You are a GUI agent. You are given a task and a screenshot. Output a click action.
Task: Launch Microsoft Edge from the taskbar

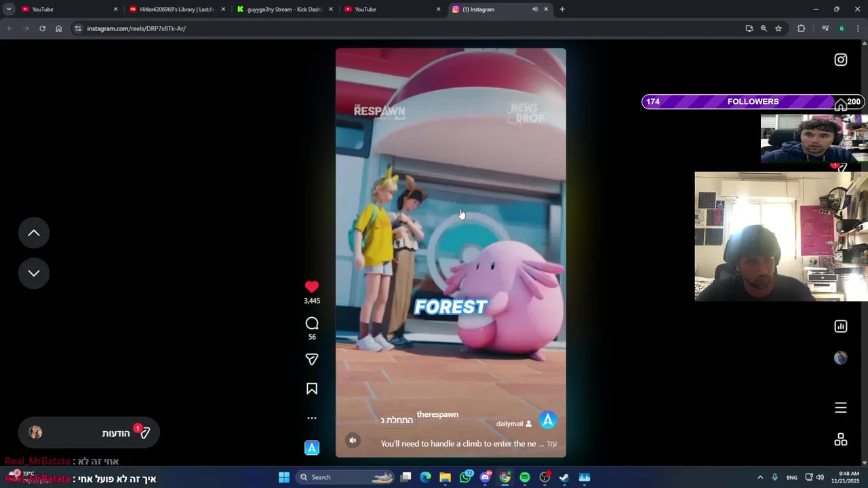coord(425,477)
